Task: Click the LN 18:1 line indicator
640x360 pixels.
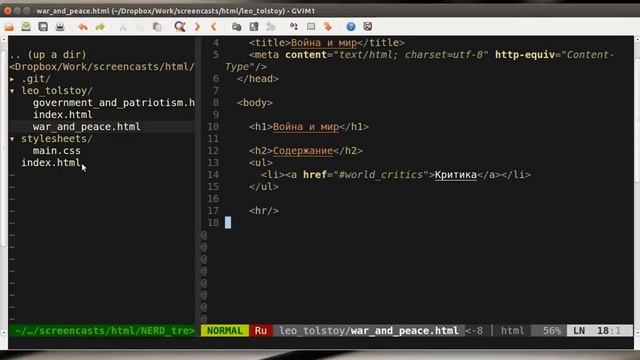Action: [600, 331]
